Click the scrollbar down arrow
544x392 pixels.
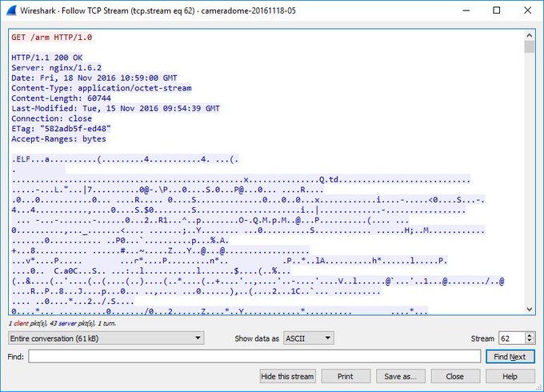(x=529, y=309)
